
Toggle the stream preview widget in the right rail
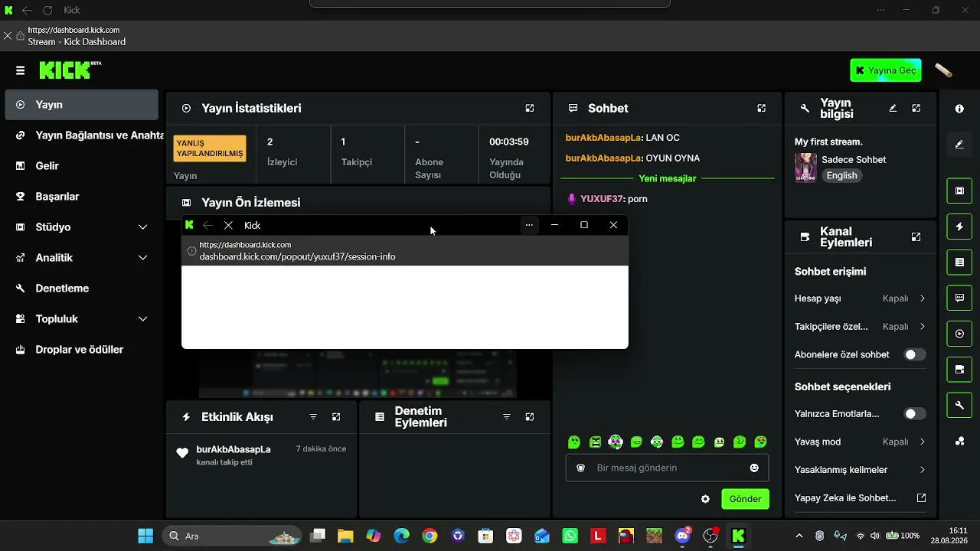[x=959, y=191]
